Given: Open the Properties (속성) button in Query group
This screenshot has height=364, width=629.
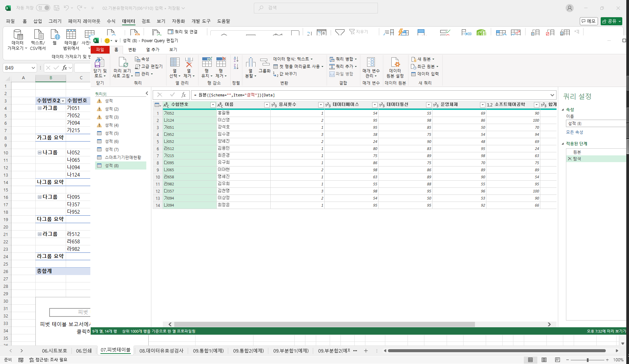Looking at the screenshot, I should 142,59.
